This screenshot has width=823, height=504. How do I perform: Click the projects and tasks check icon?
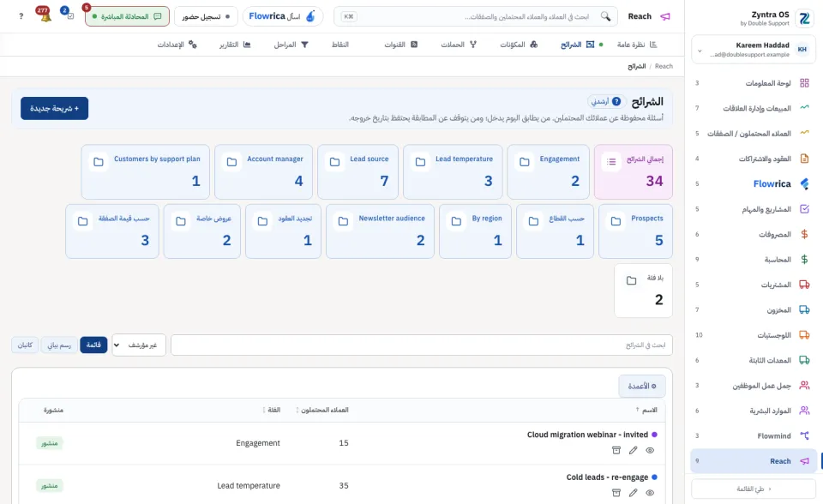click(x=804, y=209)
